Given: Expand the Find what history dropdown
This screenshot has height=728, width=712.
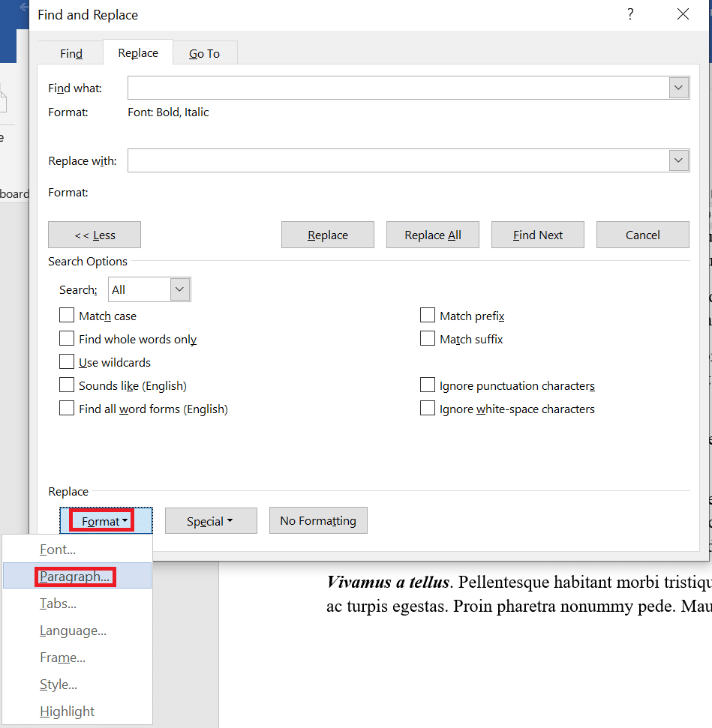Looking at the screenshot, I should pos(678,88).
